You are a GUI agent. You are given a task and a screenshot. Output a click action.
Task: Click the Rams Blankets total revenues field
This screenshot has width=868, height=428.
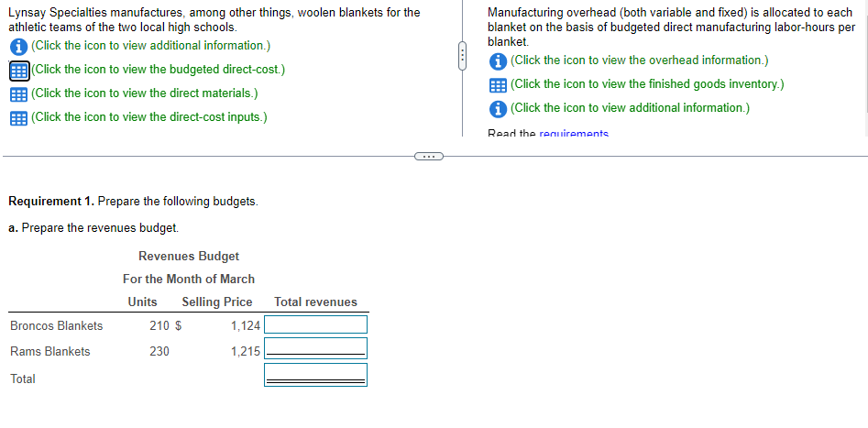pos(315,349)
